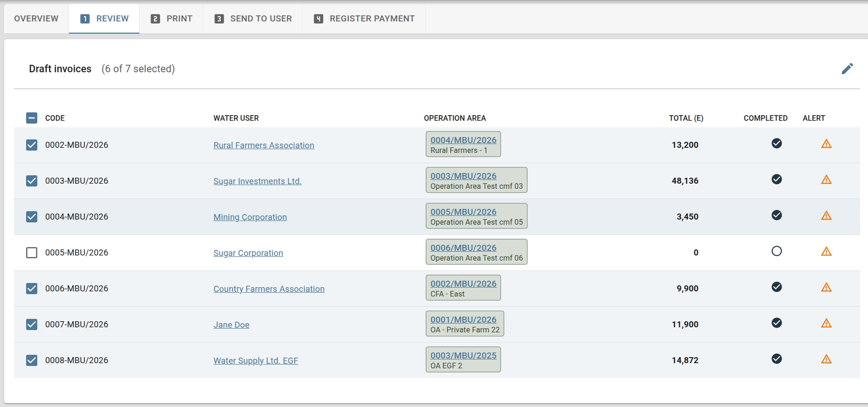Click the OPERATION AREA column header
This screenshot has height=407, width=868.
(x=455, y=118)
